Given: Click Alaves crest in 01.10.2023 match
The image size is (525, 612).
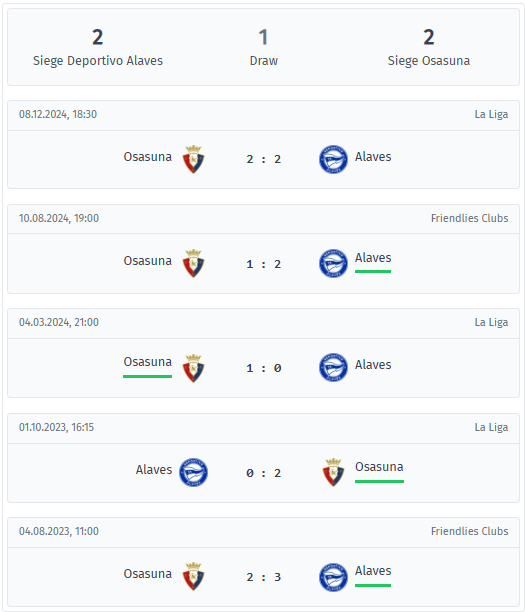Looking at the screenshot, I should 193,472.
